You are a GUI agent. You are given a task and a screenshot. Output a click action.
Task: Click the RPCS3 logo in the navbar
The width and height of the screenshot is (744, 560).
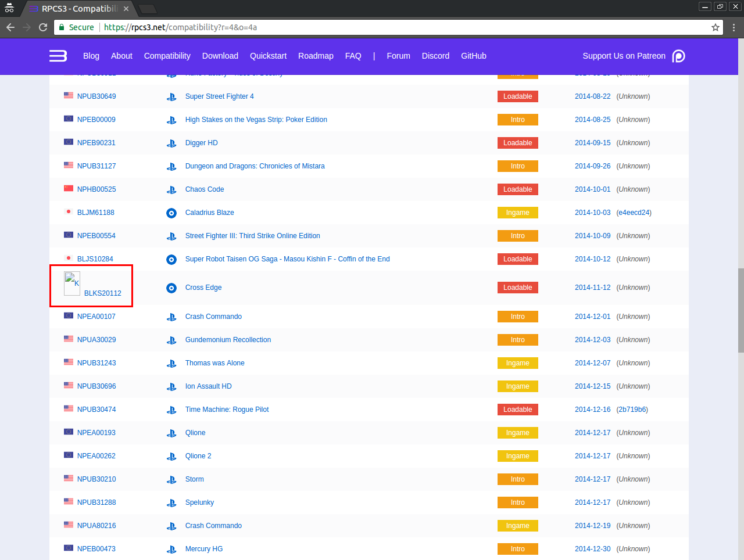point(58,56)
